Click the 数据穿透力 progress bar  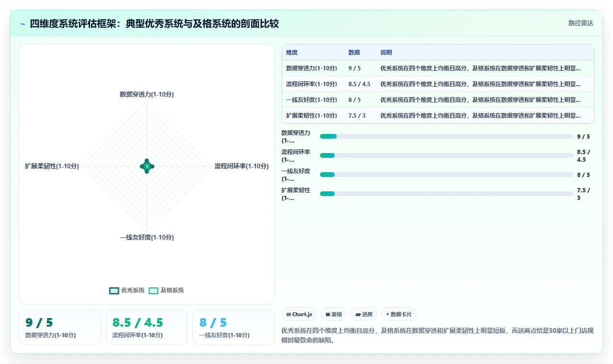point(446,136)
